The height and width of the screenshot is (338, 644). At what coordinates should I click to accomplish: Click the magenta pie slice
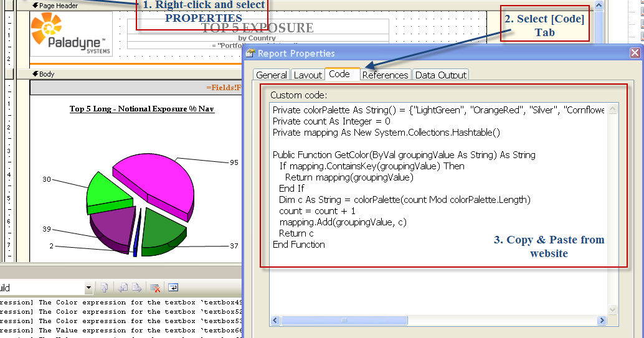tap(158, 179)
